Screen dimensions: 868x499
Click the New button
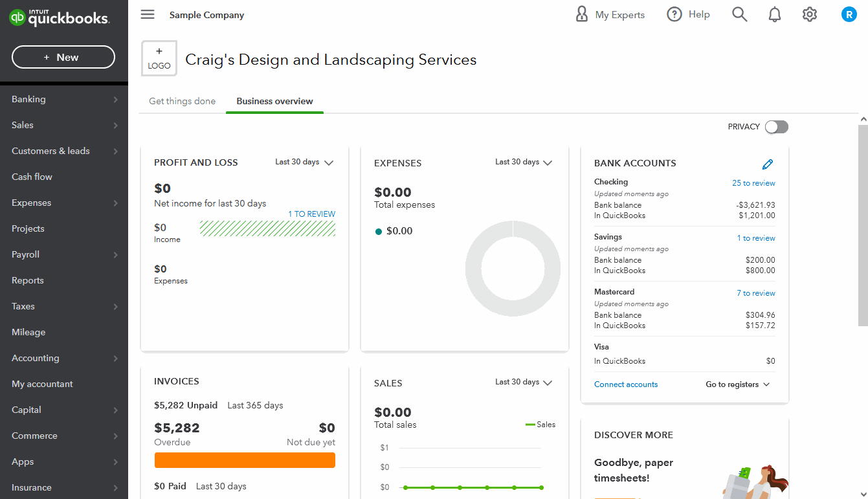pos(63,57)
